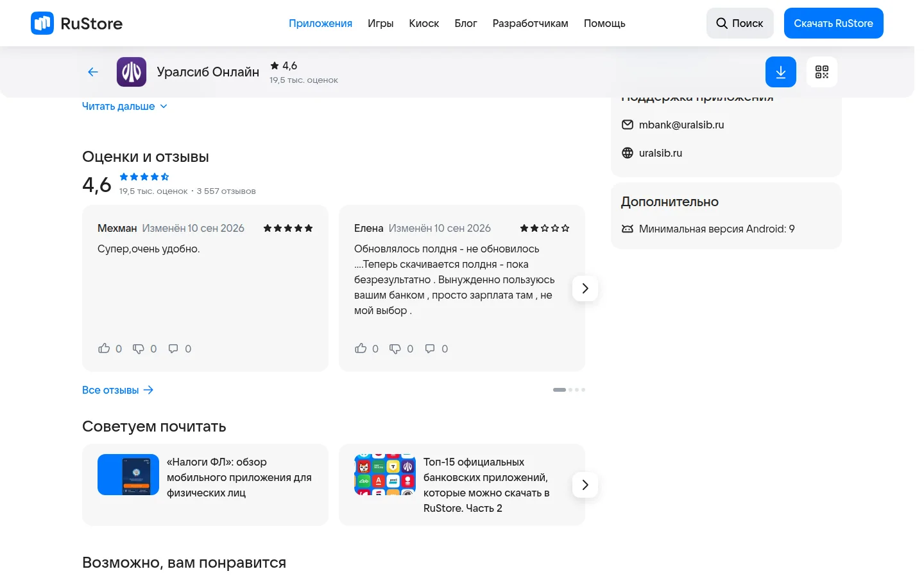Screen dimensions: 924x578
Task: Open comments on Мехман's review
Action: pyautogui.click(x=173, y=348)
